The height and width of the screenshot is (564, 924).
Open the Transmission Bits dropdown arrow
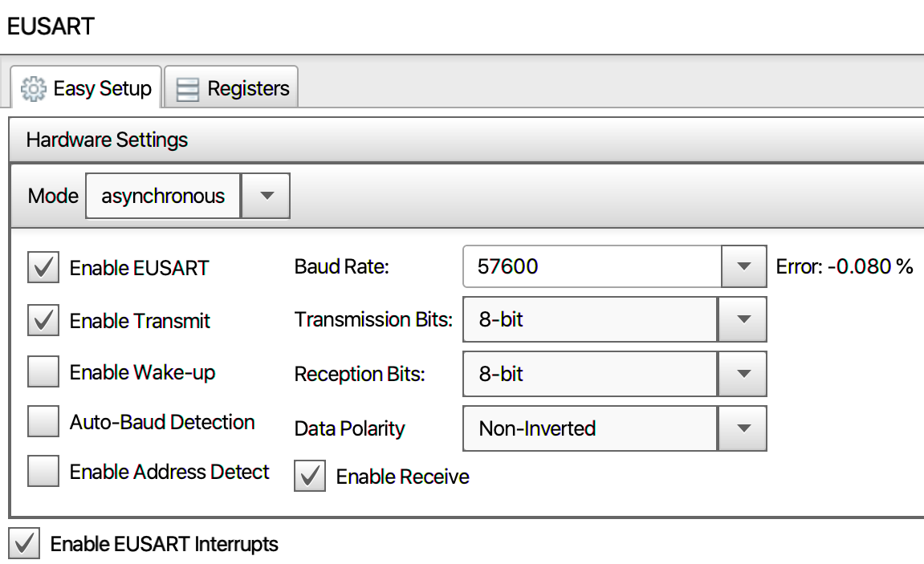[743, 319]
